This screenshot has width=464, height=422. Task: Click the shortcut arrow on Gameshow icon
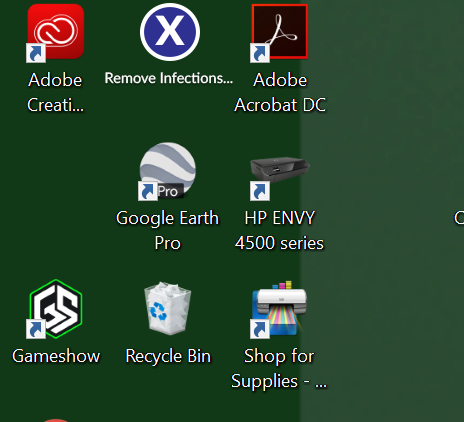(36, 329)
